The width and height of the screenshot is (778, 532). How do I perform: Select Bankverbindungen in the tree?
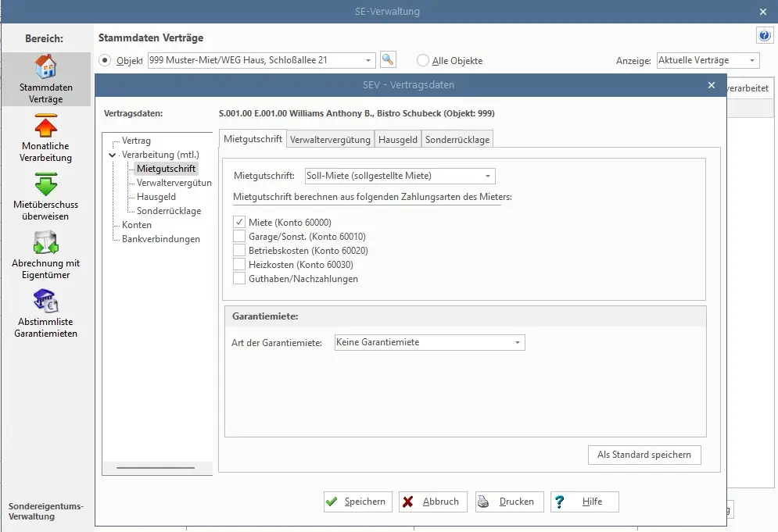point(161,239)
